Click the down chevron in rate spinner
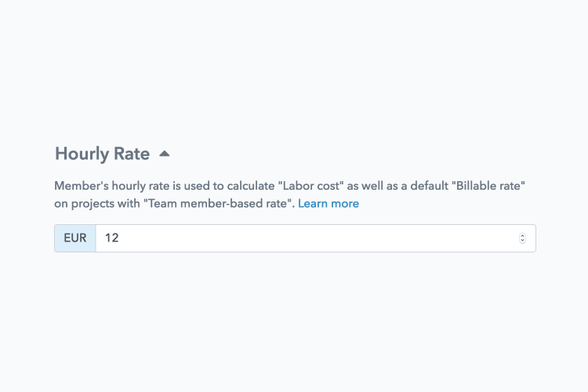The width and height of the screenshot is (588, 392). [522, 241]
